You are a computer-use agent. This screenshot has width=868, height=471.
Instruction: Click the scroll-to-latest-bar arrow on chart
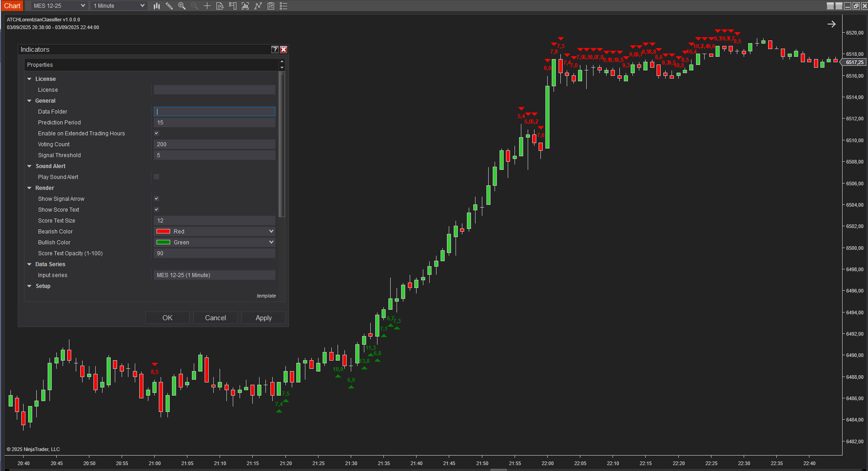pos(831,24)
